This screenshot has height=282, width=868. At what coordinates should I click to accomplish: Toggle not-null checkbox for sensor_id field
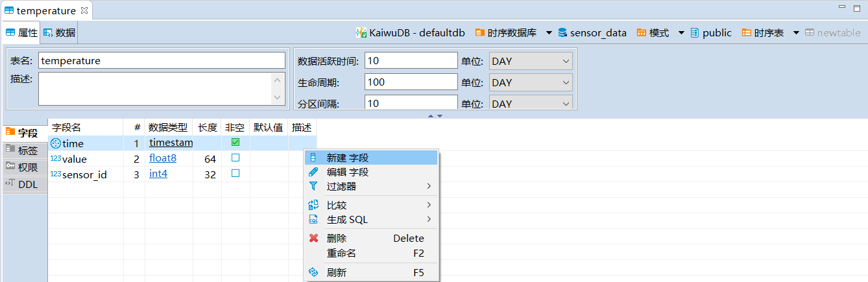pos(235,174)
